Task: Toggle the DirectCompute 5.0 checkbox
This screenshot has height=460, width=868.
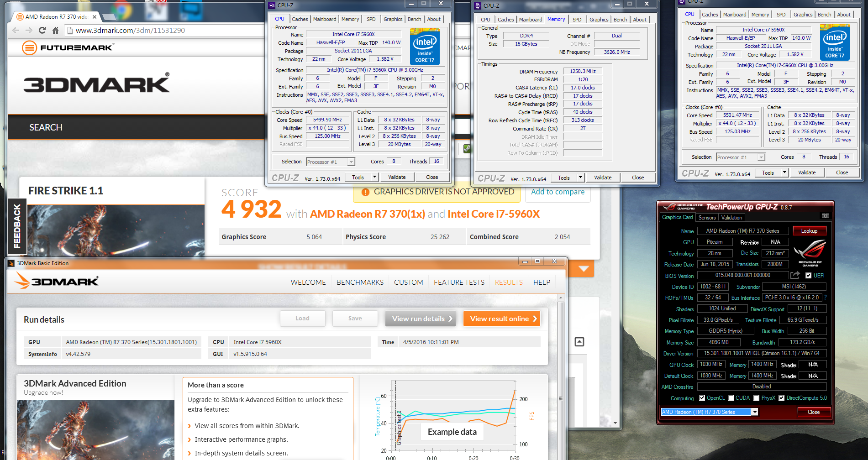Action: point(782,398)
